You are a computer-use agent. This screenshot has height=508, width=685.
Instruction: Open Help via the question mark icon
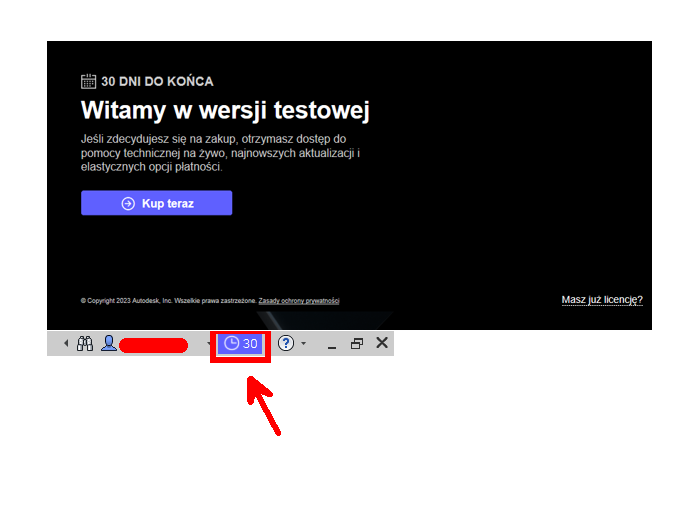point(286,344)
